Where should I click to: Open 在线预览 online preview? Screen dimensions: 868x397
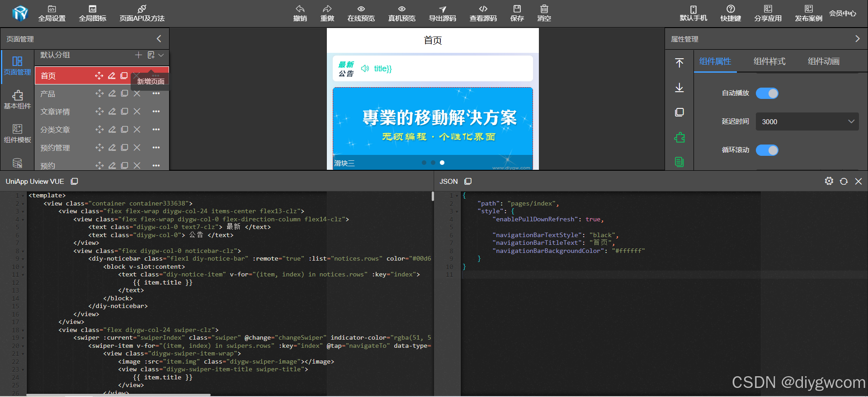[x=361, y=14]
